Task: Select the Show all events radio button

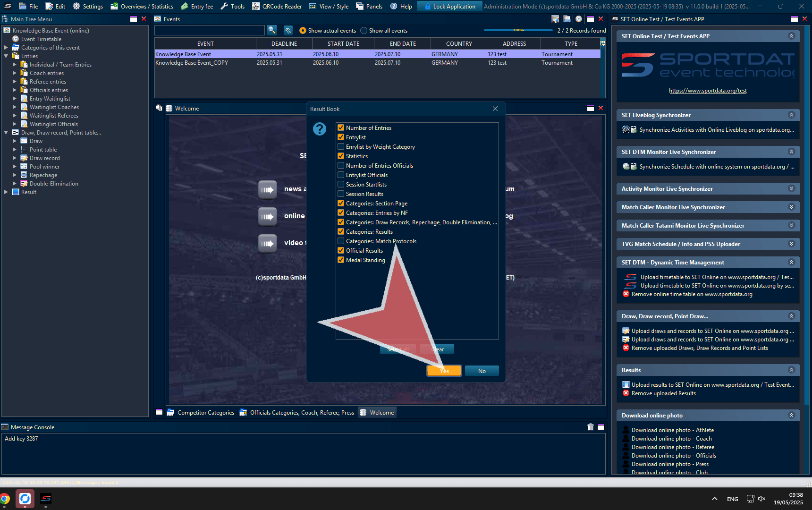Action: point(364,31)
